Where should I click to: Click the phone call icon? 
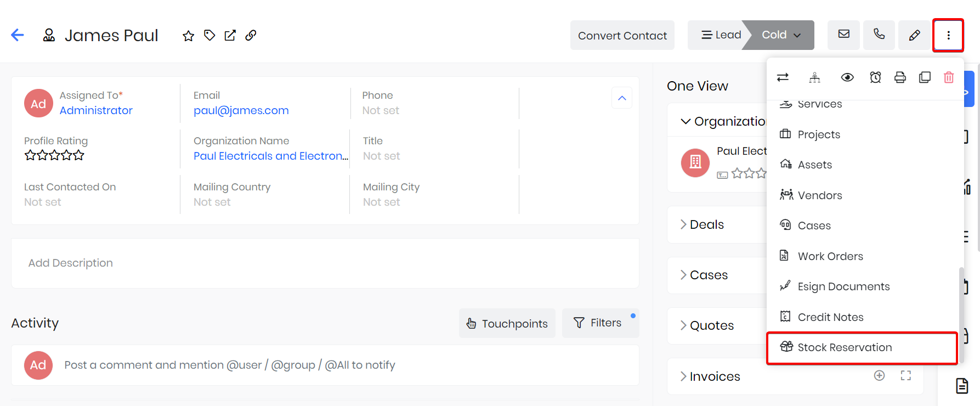click(879, 35)
